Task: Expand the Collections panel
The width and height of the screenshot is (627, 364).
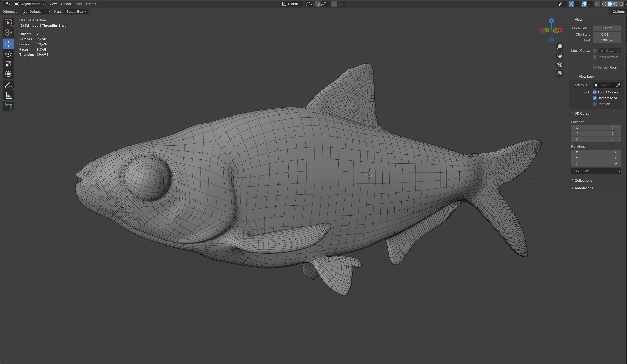Action: 583,180
